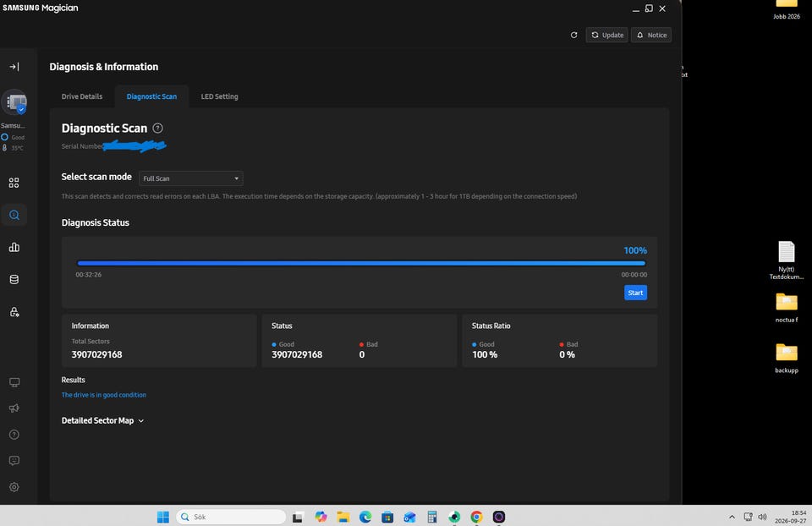Click the megaphone icon in sidebar

pos(14,408)
